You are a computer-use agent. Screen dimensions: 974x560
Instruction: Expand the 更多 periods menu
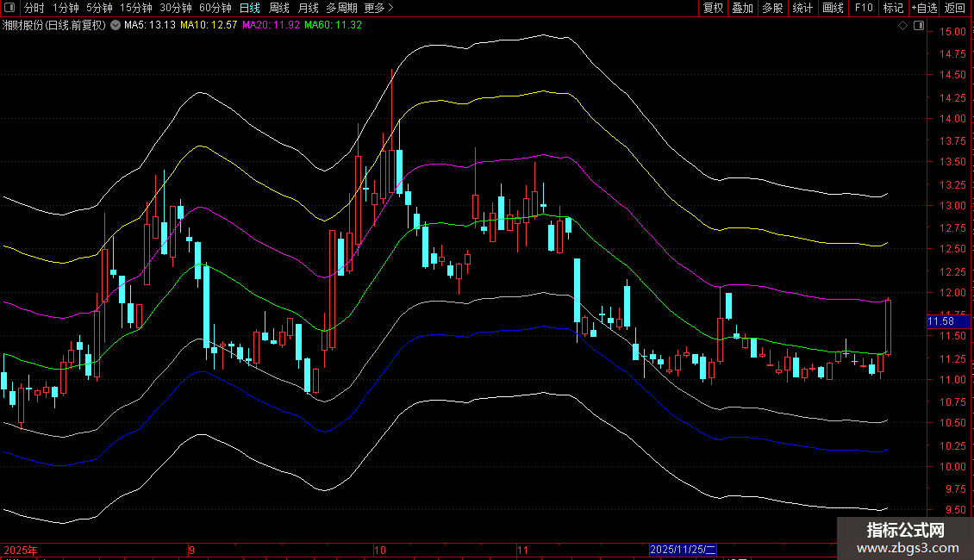pyautogui.click(x=379, y=8)
